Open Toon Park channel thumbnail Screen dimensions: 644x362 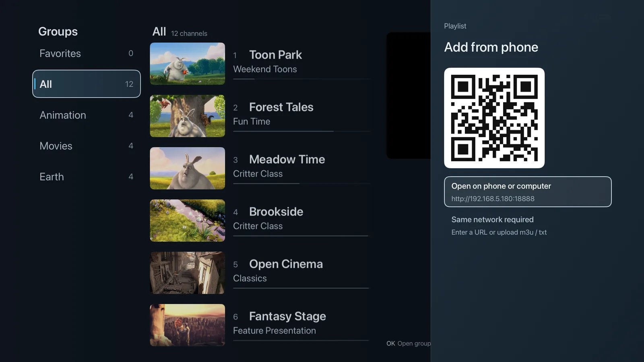coord(188,64)
